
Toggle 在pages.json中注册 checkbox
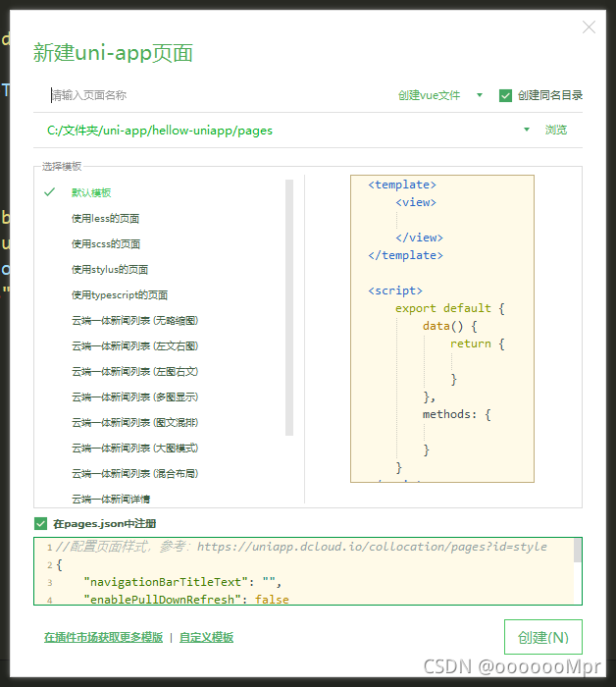point(41,523)
